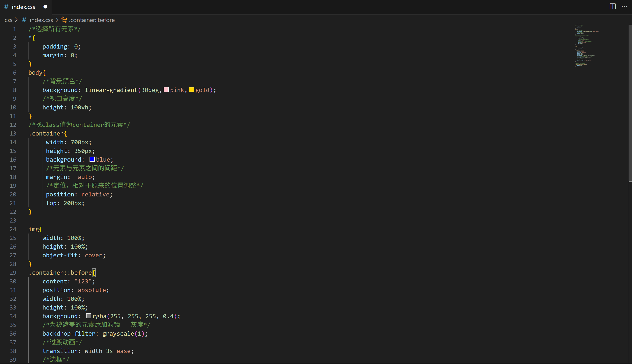The height and width of the screenshot is (364, 632).
Task: Place cursor on the empty line 23
Action: pyautogui.click(x=100, y=220)
